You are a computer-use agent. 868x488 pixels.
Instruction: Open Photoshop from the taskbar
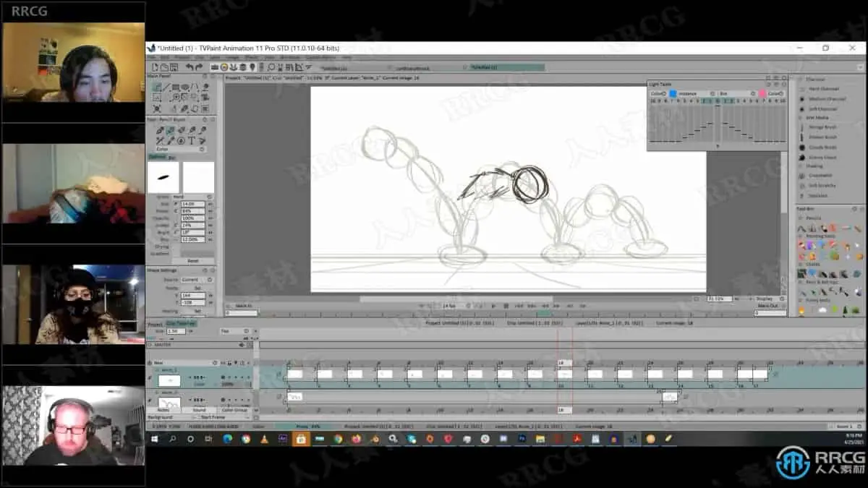pyautogui.click(x=522, y=439)
